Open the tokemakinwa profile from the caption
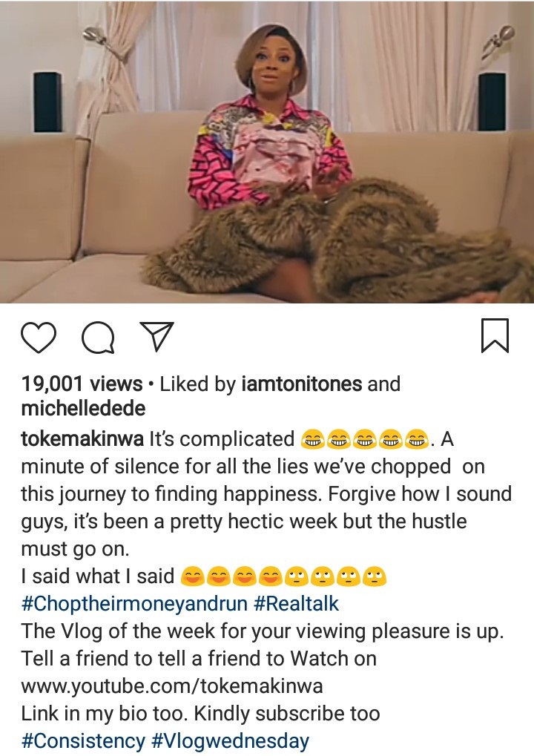Image resolution: width=534 pixels, height=756 pixels. pyautogui.click(x=82, y=438)
